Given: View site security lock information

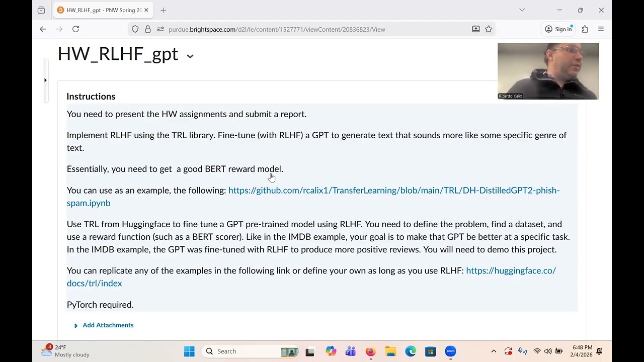Looking at the screenshot, I should tap(147, 29).
